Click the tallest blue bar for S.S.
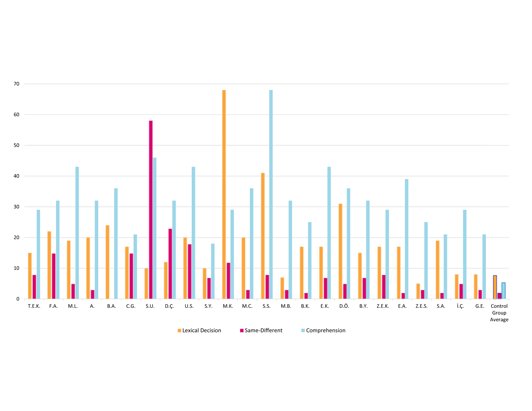 pyautogui.click(x=271, y=195)
